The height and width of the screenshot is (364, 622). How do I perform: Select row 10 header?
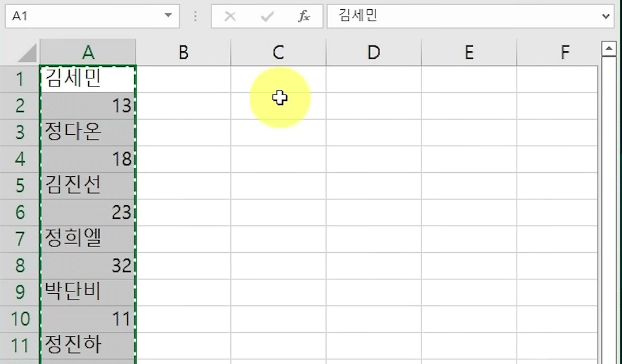pos(20,319)
